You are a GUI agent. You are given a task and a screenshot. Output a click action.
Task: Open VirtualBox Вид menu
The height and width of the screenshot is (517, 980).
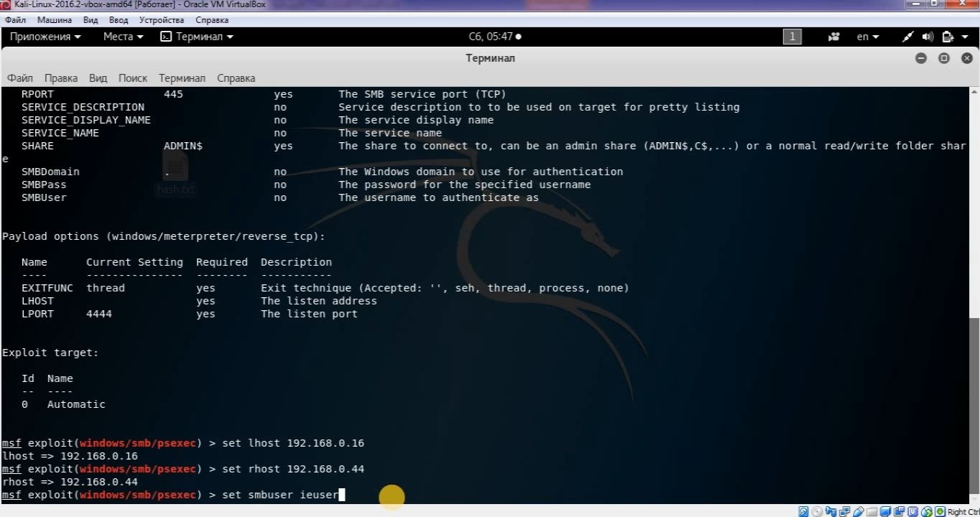pos(91,20)
